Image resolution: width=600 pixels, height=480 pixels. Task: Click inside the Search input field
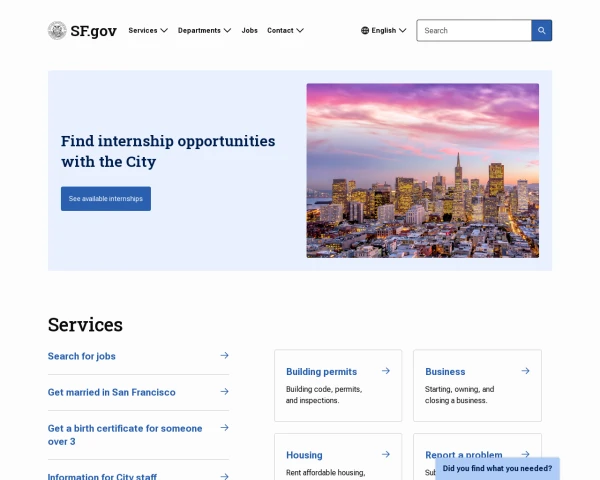pos(473,30)
